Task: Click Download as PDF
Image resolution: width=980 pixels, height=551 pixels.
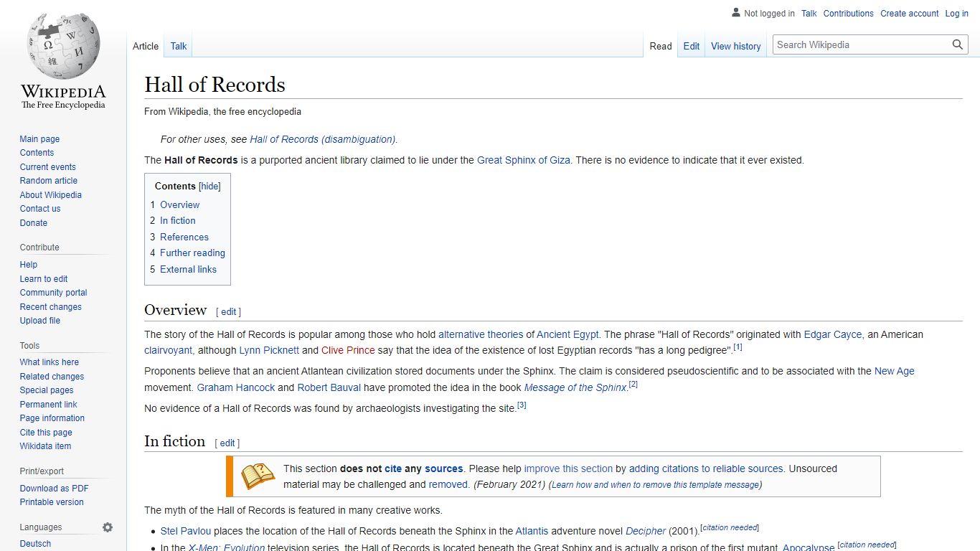Action: (x=54, y=489)
